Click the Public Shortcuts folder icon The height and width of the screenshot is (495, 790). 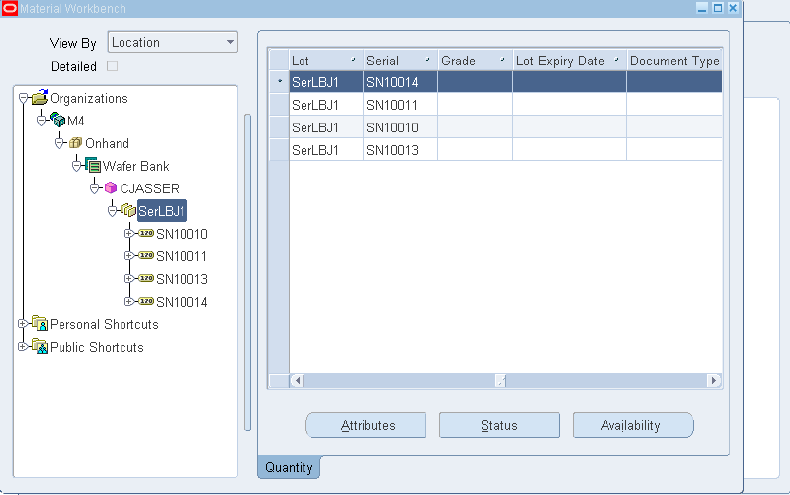coord(40,346)
